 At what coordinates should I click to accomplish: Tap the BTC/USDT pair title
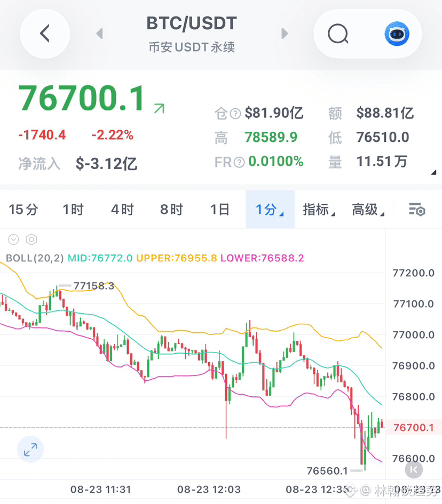tap(192, 23)
